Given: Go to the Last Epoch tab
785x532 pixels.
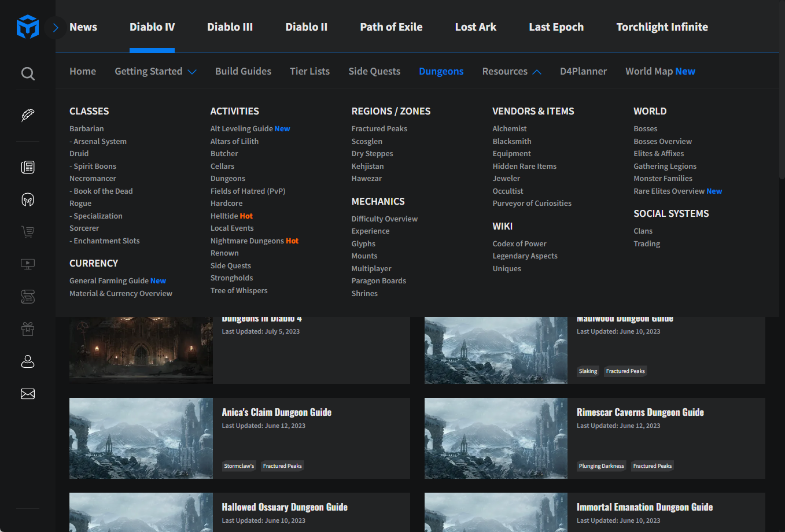Looking at the screenshot, I should tap(556, 27).
